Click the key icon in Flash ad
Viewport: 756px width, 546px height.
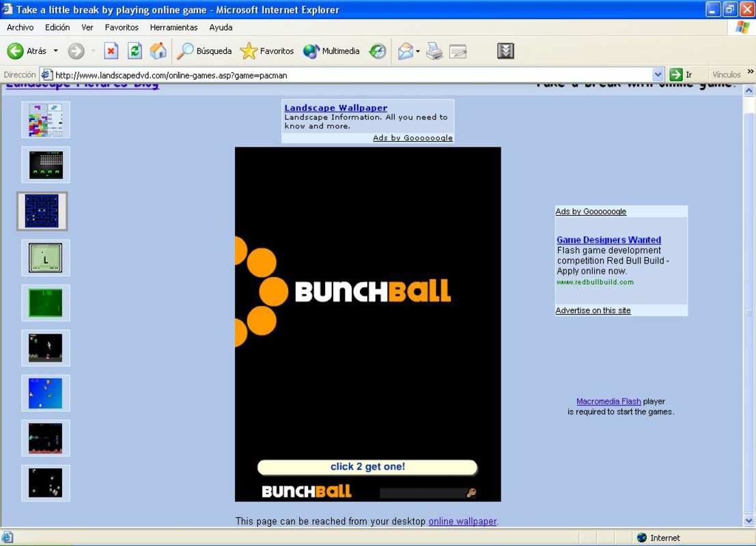click(471, 493)
